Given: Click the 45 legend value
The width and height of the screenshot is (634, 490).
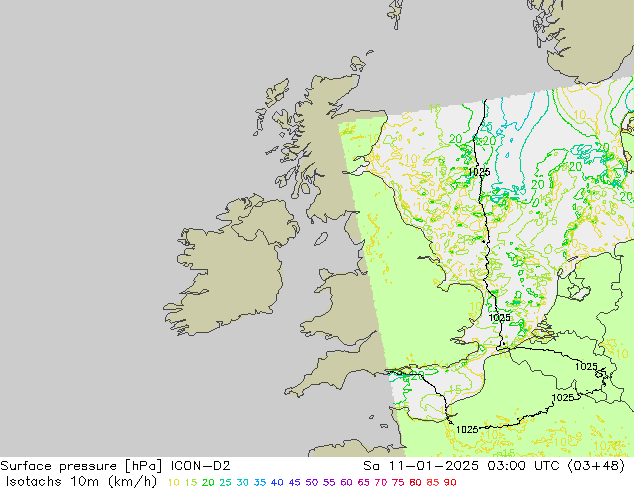Looking at the screenshot, I should (x=294, y=482).
